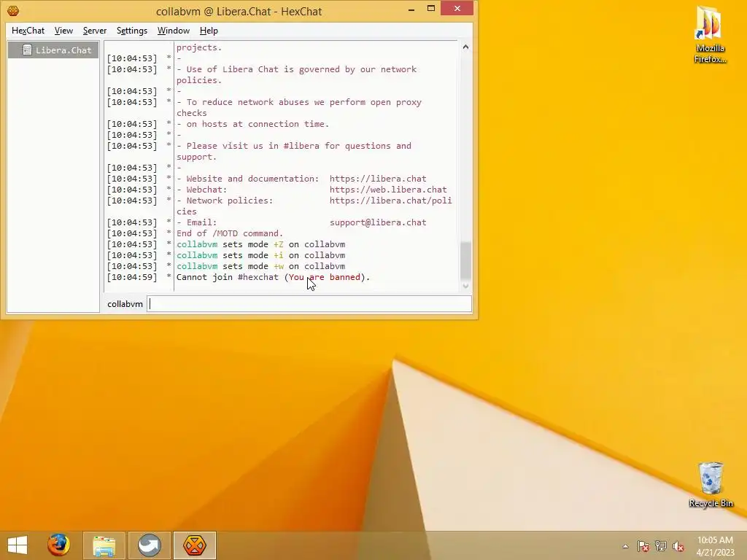Open the HexChat menu
The height and width of the screenshot is (560, 747).
28,31
